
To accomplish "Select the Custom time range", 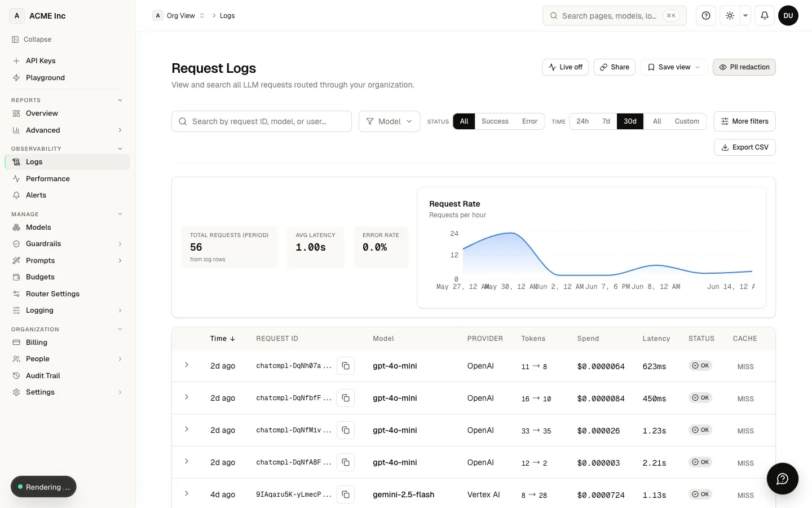I will 687,121.
